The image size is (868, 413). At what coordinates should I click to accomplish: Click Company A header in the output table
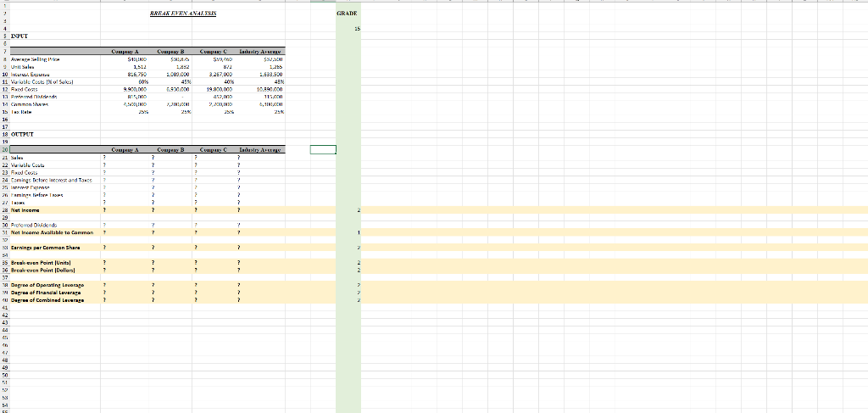pos(124,149)
